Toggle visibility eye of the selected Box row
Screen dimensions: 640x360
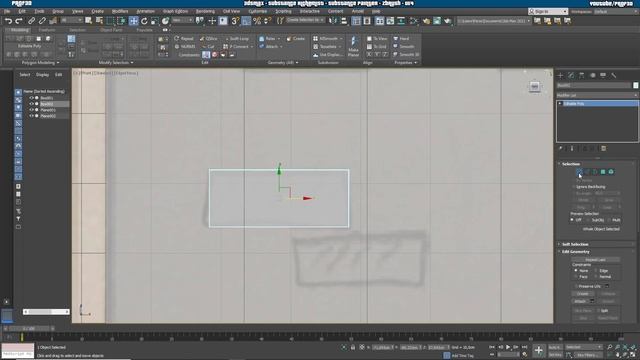[31, 104]
